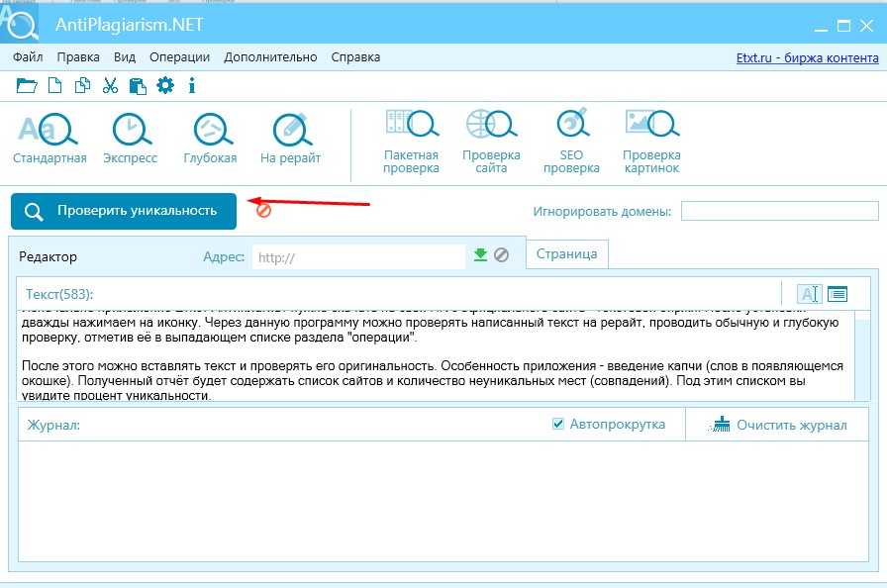Follow the Etxt.ru биржа контента link
The image size is (887, 588).
(x=807, y=57)
